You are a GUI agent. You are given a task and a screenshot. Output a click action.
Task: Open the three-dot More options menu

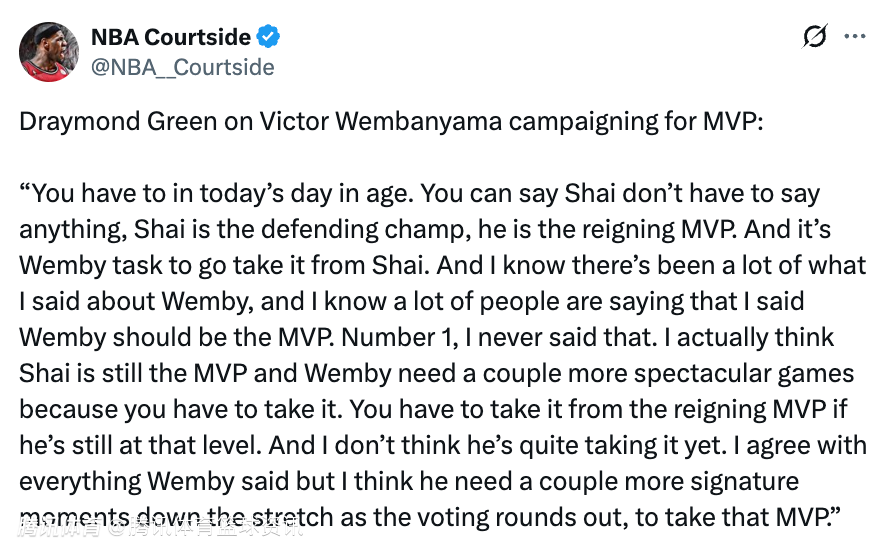[854, 36]
